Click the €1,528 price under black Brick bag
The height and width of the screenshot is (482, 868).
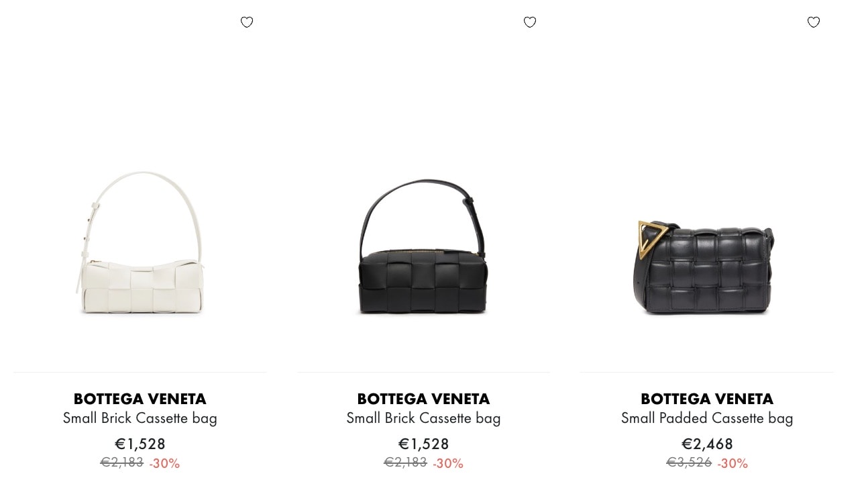(423, 444)
